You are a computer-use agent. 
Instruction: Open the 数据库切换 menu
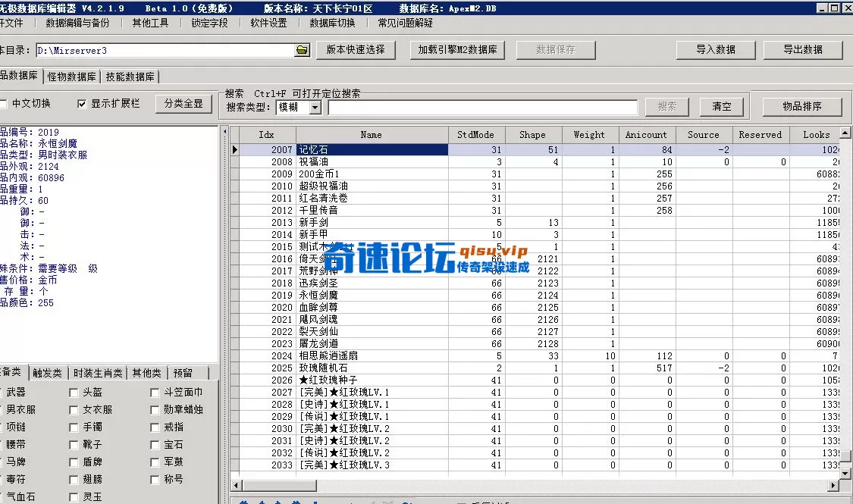click(334, 23)
